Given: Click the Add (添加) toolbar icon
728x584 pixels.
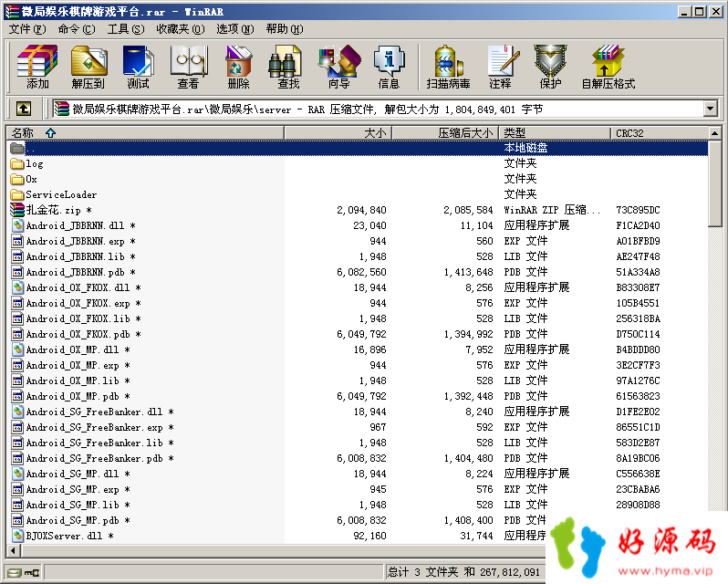Looking at the screenshot, I should click(x=37, y=67).
